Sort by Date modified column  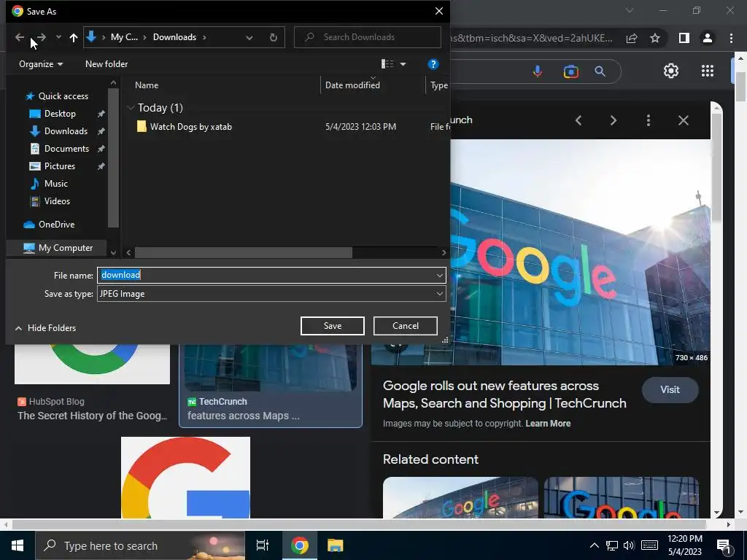tap(352, 85)
